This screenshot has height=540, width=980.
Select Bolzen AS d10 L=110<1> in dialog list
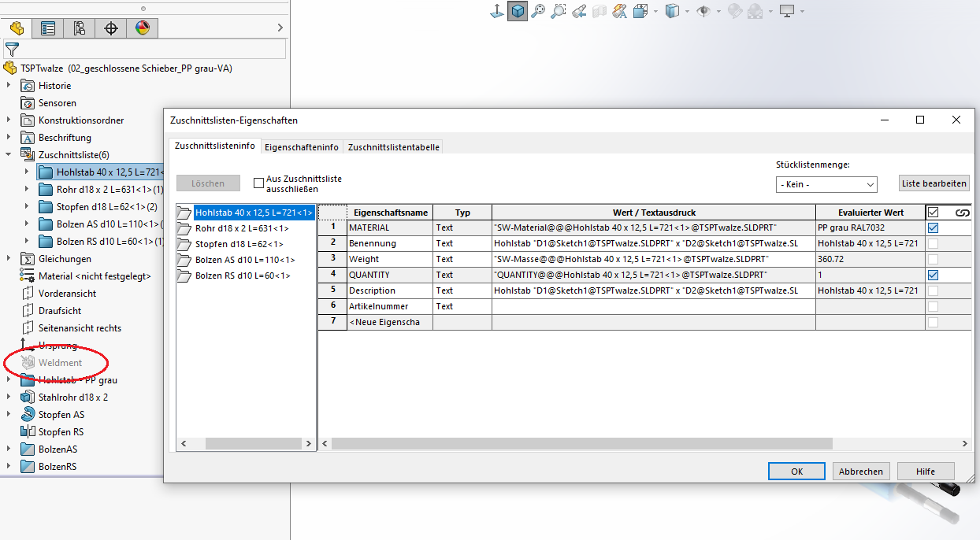point(245,260)
